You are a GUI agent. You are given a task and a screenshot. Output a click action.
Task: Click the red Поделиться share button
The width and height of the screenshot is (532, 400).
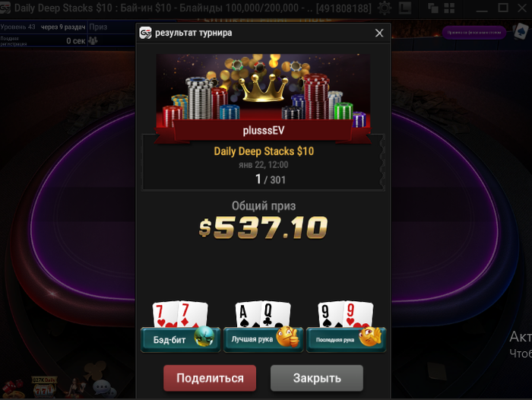(210, 378)
